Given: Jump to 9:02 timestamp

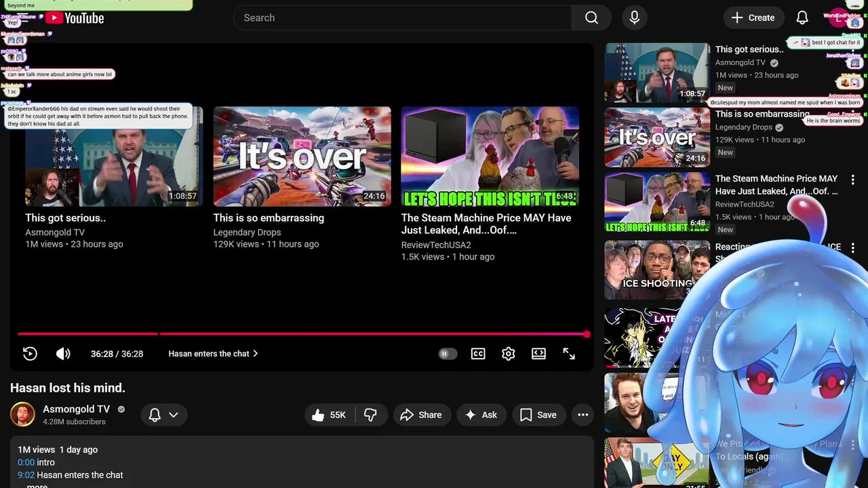Looking at the screenshot, I should pyautogui.click(x=26, y=475).
